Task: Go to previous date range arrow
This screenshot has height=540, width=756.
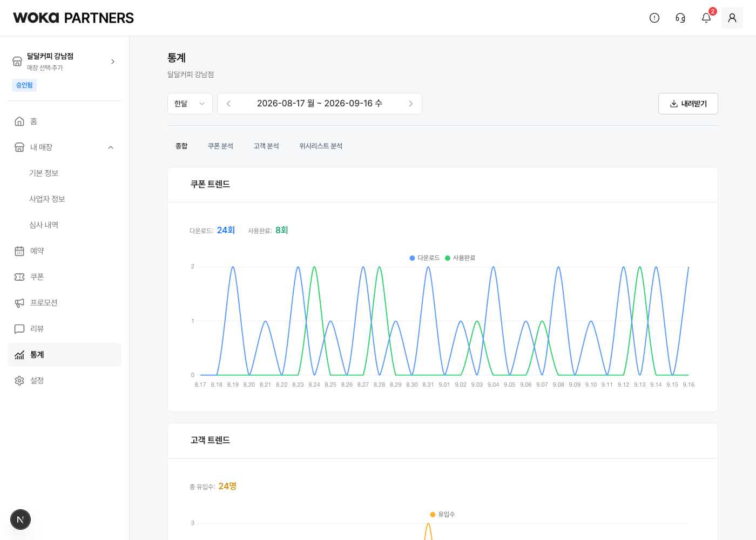Action: [x=228, y=104]
